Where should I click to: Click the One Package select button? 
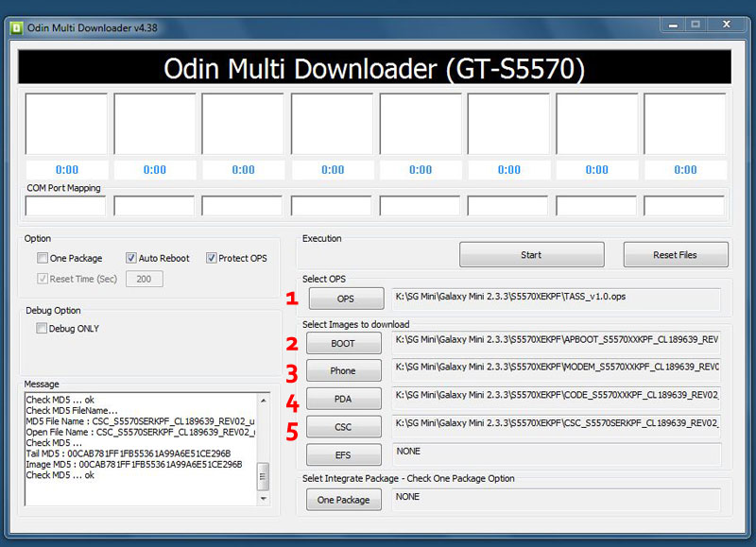pyautogui.click(x=343, y=500)
